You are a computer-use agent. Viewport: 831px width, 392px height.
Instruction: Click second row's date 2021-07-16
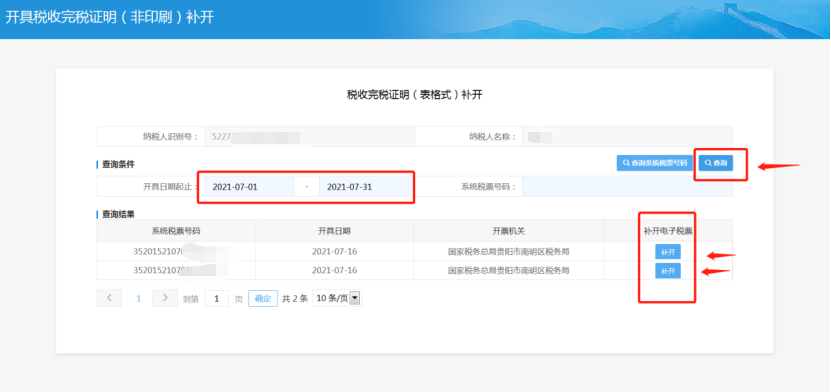(x=334, y=270)
